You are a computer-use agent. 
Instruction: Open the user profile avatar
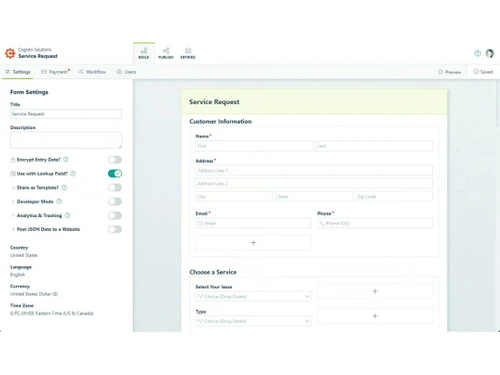pyautogui.click(x=490, y=53)
